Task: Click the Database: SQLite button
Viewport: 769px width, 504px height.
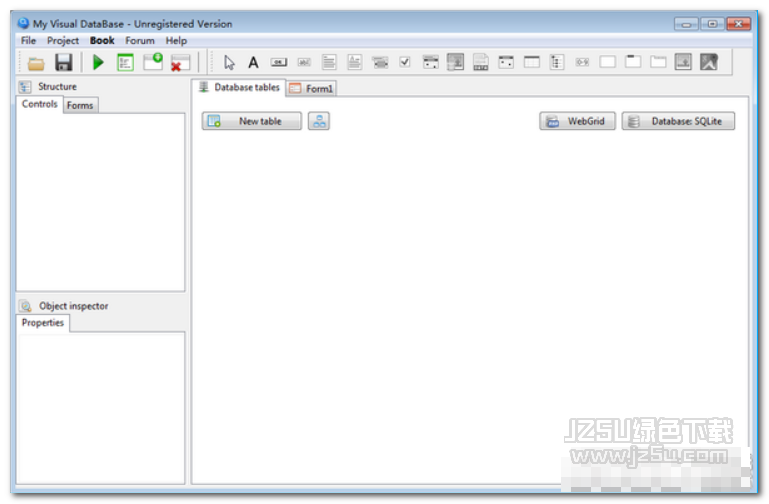Action: pos(678,121)
